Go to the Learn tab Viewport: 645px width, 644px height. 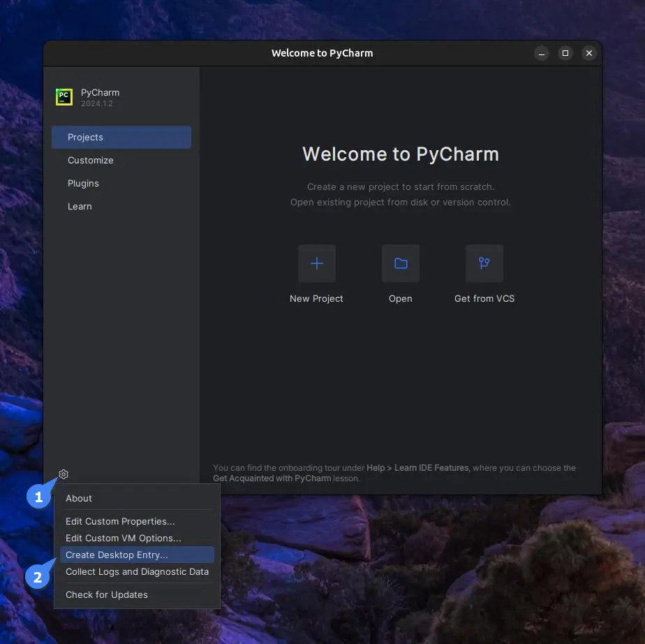[x=121, y=207]
